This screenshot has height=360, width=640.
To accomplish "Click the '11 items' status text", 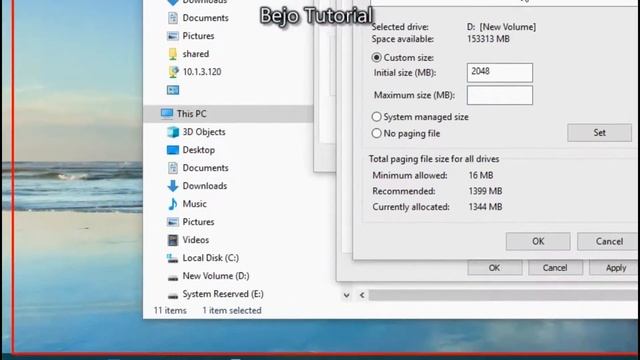I will tap(170, 311).
